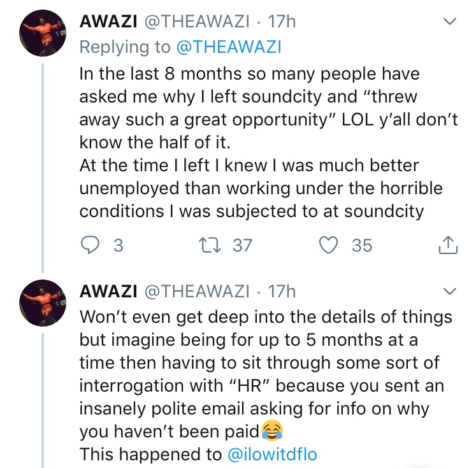Image resolution: width=476 pixels, height=468 pixels.
Task: Like the tweet with 35 likes
Action: [x=328, y=245]
